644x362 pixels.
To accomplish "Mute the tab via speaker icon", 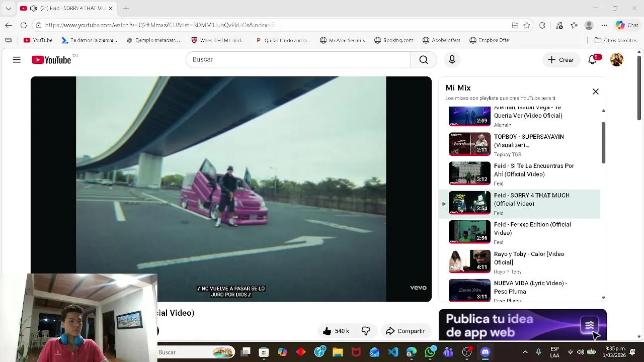I will (x=33, y=9).
